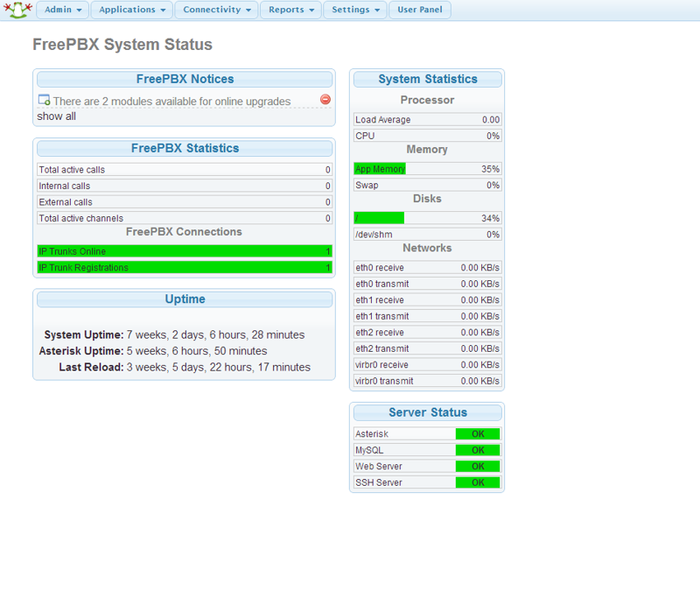Dismiss the module upgrade notice red icon
This screenshot has width=700, height=605.
pyautogui.click(x=325, y=99)
